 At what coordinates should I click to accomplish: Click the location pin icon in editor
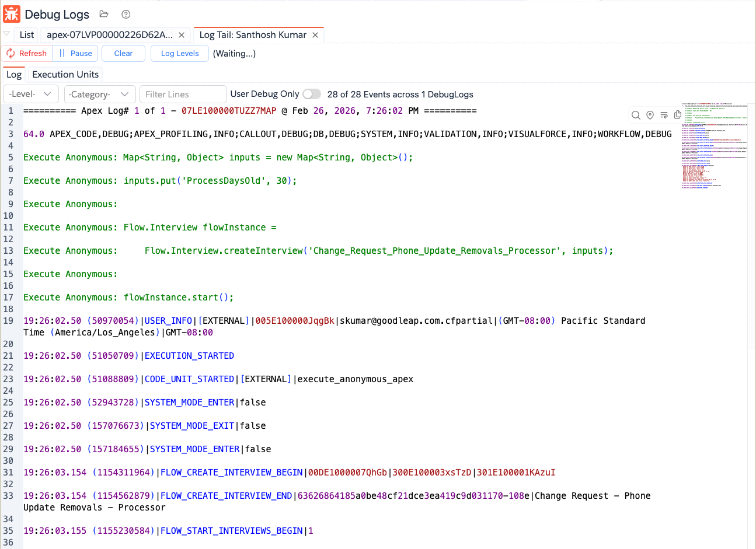coord(650,116)
